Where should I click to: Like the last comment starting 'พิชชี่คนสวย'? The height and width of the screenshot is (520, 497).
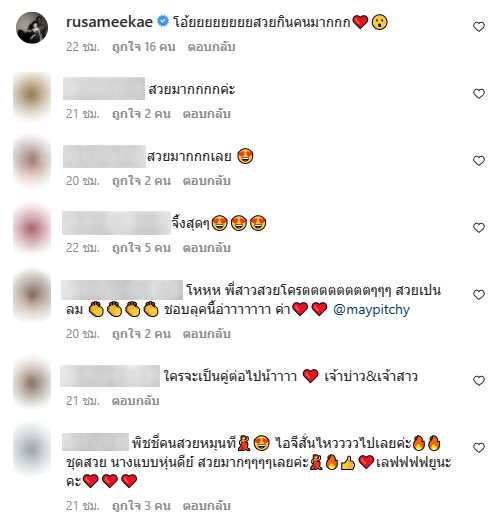pyautogui.click(x=479, y=447)
